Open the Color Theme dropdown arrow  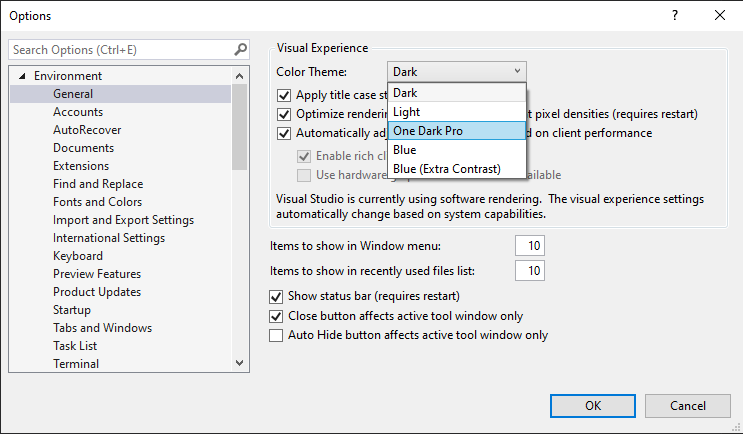tap(517, 72)
